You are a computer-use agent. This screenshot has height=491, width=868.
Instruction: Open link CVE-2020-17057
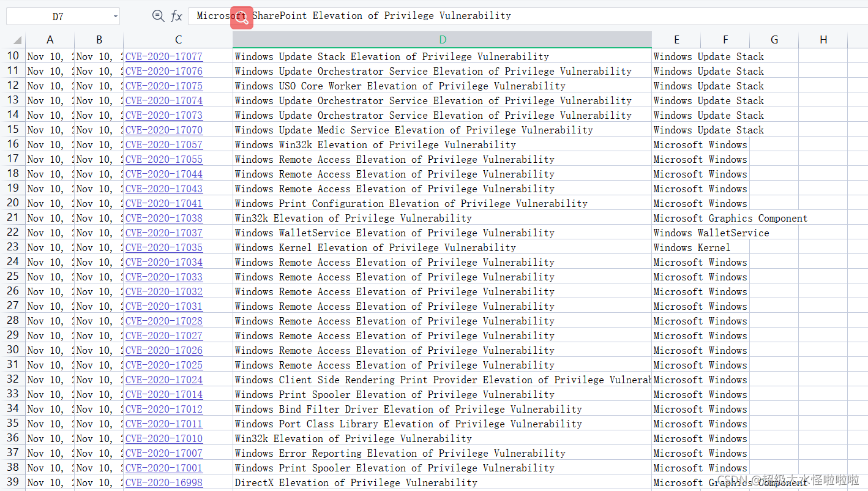(x=164, y=144)
